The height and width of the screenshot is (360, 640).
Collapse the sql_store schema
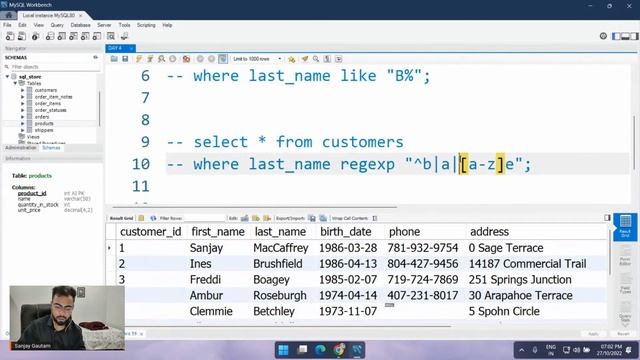(x=7, y=77)
